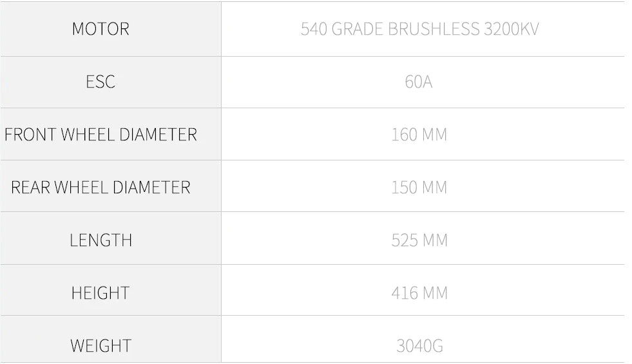The height and width of the screenshot is (364, 632).
Task: Select the 3040G weight value
Action: click(x=419, y=346)
